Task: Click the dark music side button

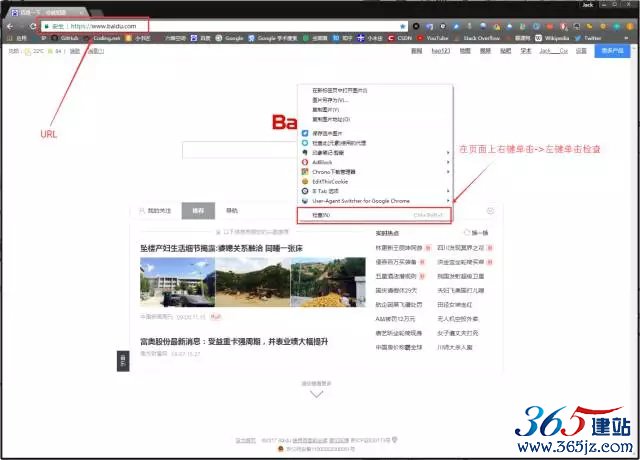Action: coord(123,361)
